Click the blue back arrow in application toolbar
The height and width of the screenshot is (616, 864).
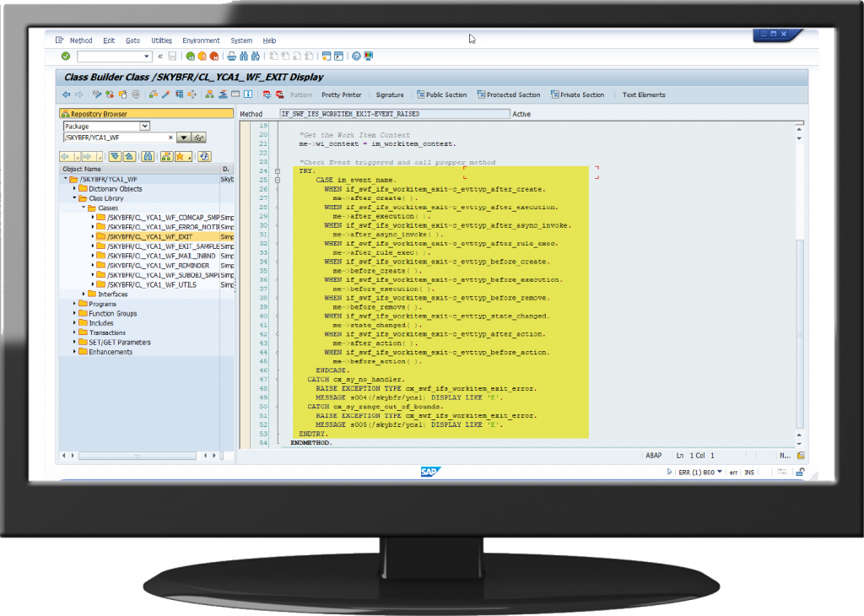click(x=66, y=95)
